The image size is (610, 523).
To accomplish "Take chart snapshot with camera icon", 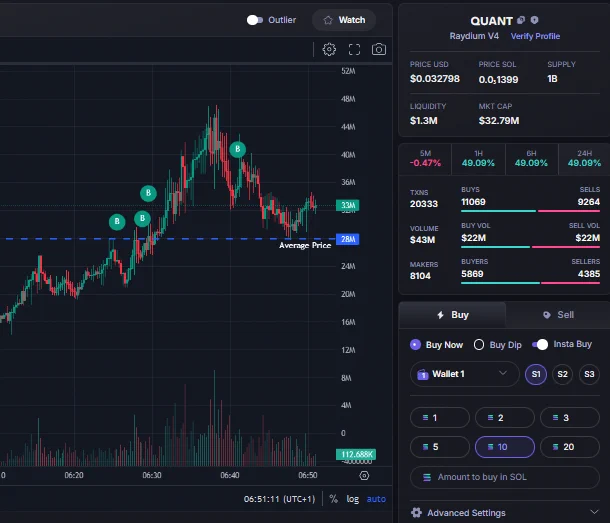I will coord(379,49).
